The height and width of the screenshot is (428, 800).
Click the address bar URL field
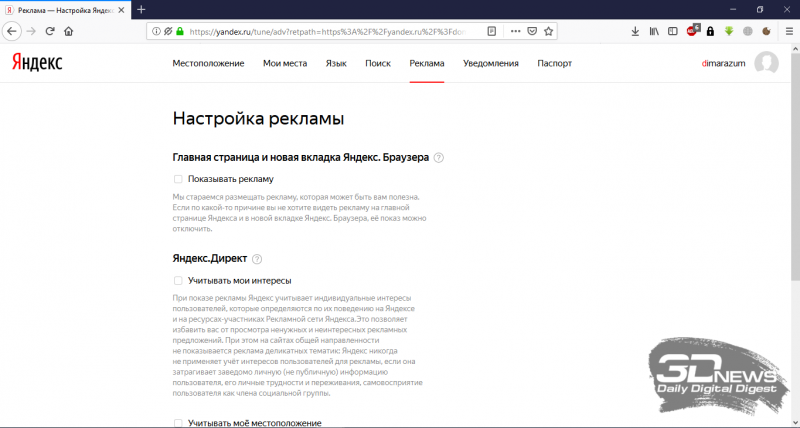[327, 31]
